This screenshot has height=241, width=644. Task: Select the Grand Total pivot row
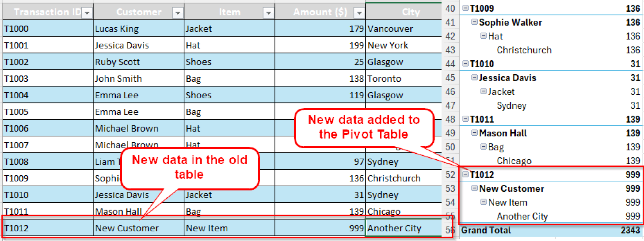point(486,230)
